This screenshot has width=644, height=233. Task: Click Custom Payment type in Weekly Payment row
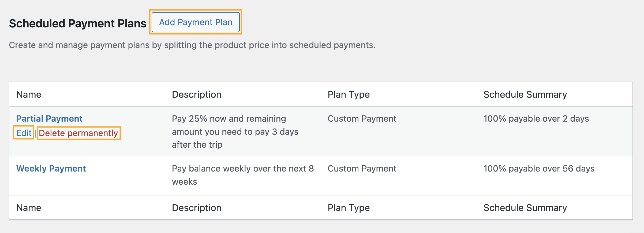point(362,169)
